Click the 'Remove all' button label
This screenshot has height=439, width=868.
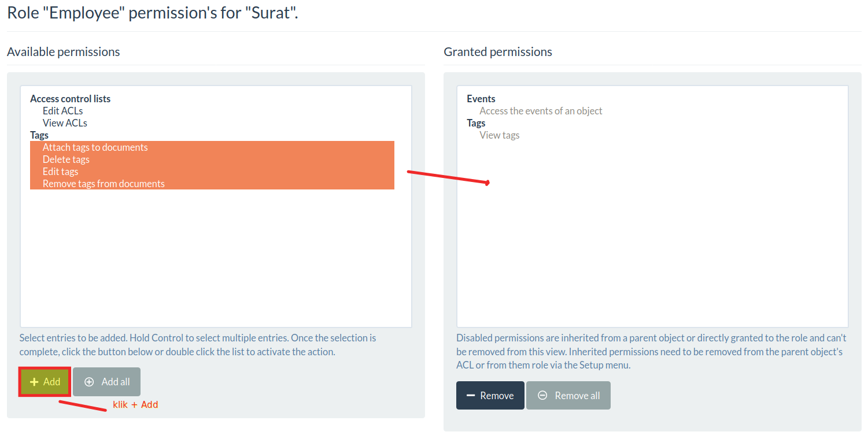click(x=577, y=396)
